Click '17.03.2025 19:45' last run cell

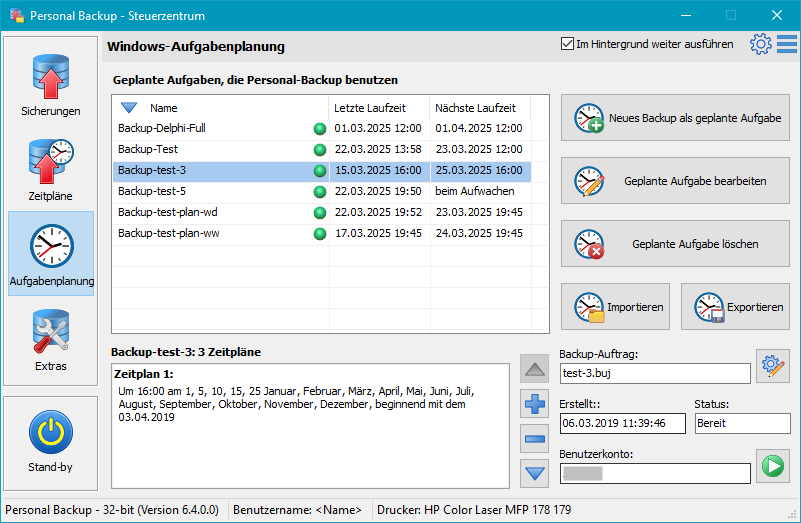tap(378, 233)
